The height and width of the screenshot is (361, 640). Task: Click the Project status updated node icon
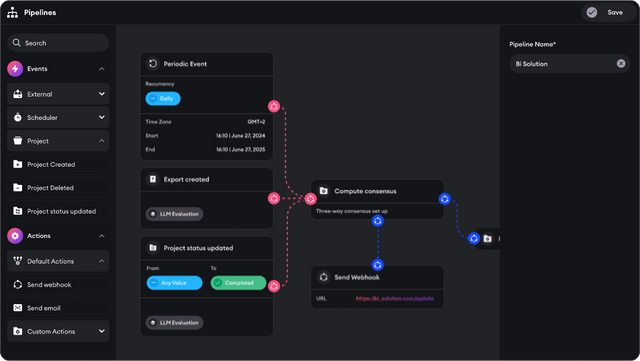pos(153,247)
